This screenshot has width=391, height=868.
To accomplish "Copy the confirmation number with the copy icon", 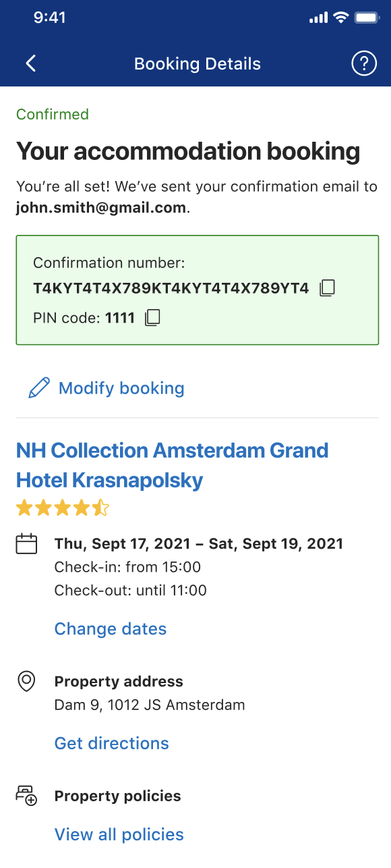I will coord(327,288).
